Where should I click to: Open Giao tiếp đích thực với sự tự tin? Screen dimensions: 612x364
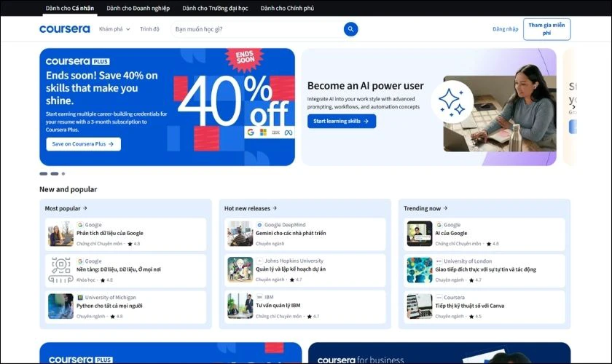point(485,269)
